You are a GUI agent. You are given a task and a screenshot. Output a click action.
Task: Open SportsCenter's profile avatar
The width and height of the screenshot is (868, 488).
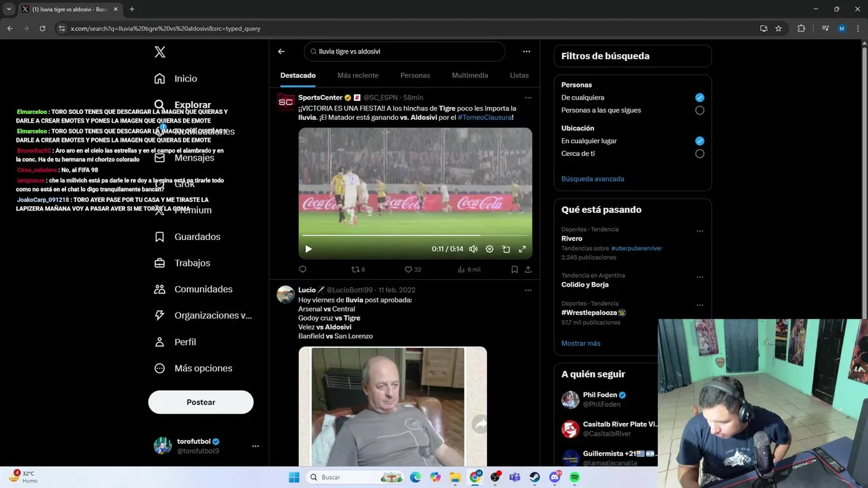coord(285,102)
